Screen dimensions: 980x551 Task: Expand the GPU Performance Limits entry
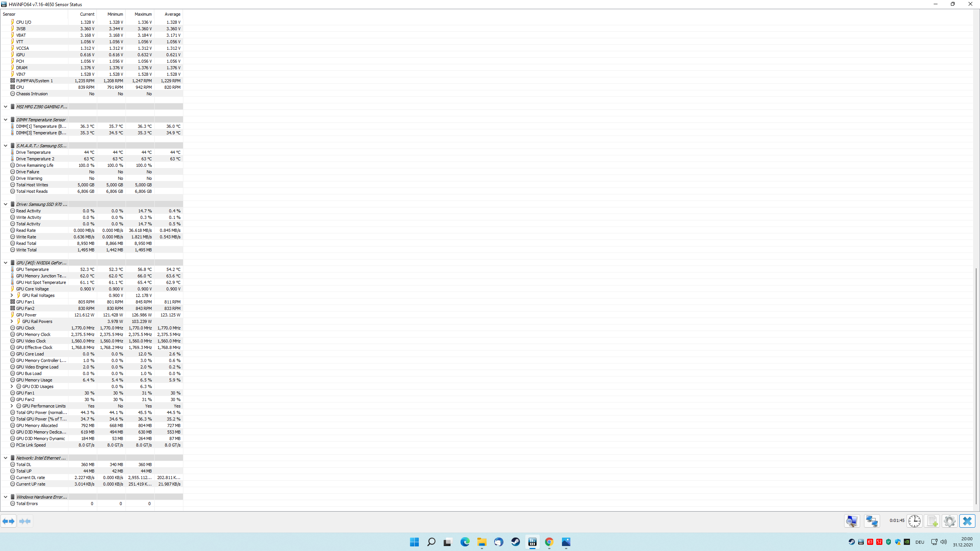tap(11, 406)
